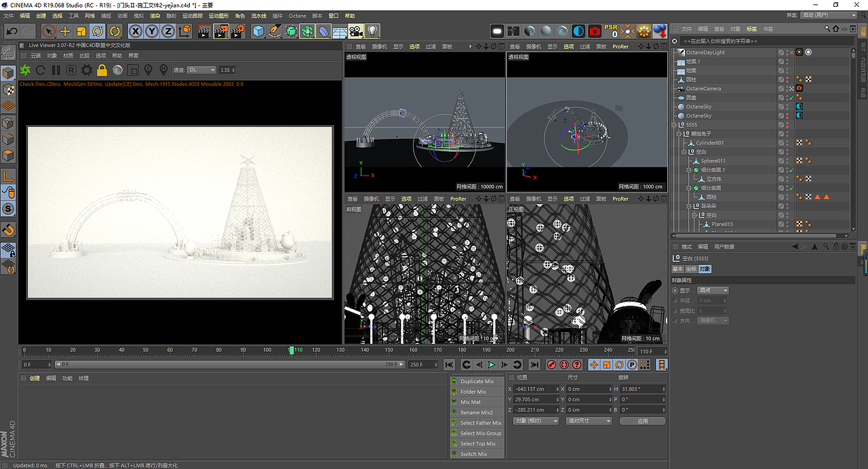The image size is (868, 469).
Task: Click Select Top Mix button
Action: [477, 444]
